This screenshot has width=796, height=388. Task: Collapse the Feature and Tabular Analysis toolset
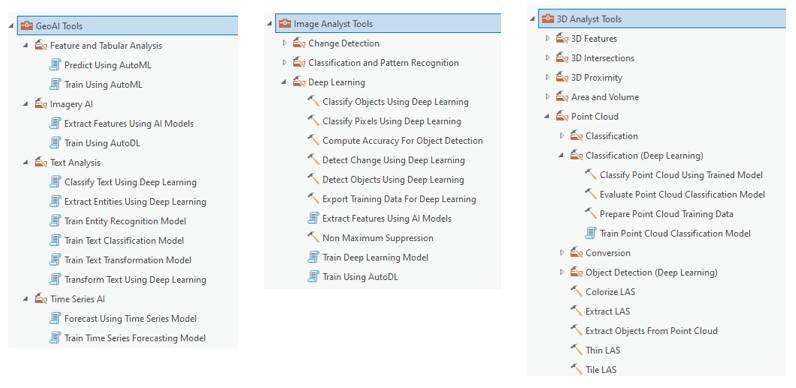pyautogui.click(x=25, y=46)
